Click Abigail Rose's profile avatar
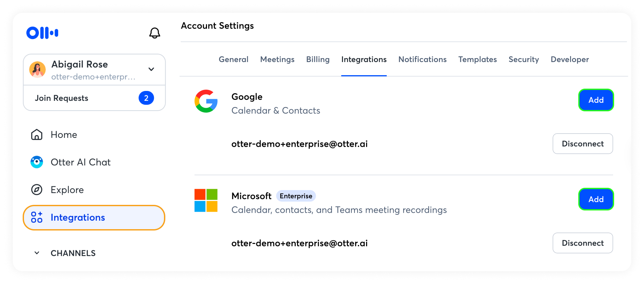 coord(37,70)
